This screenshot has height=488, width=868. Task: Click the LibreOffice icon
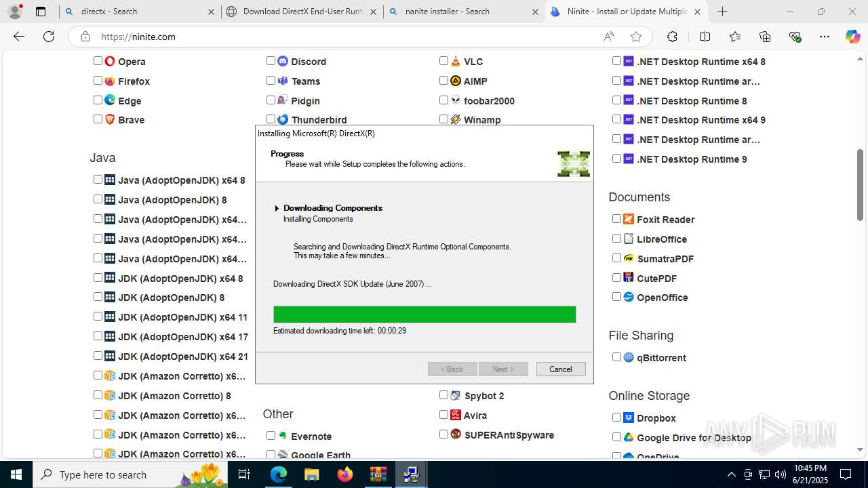(x=629, y=239)
